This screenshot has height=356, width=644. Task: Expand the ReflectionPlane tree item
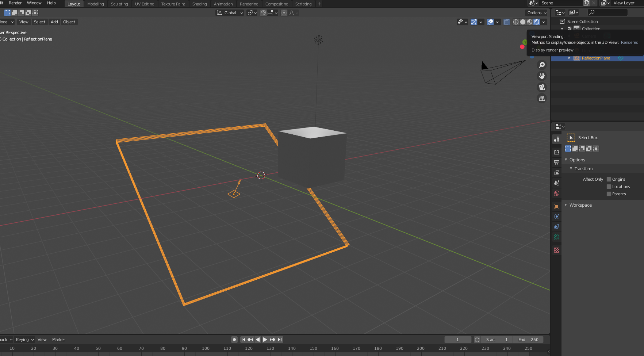point(570,58)
